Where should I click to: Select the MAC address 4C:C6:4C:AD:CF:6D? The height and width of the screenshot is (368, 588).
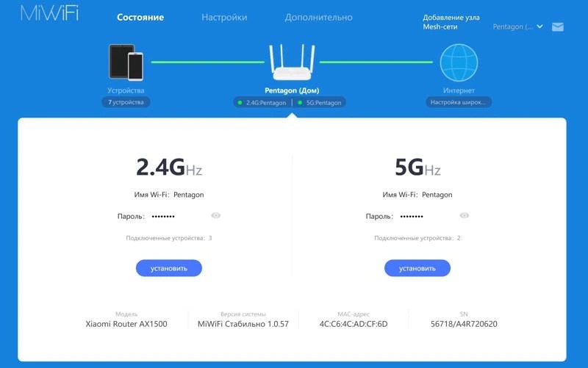tap(354, 324)
